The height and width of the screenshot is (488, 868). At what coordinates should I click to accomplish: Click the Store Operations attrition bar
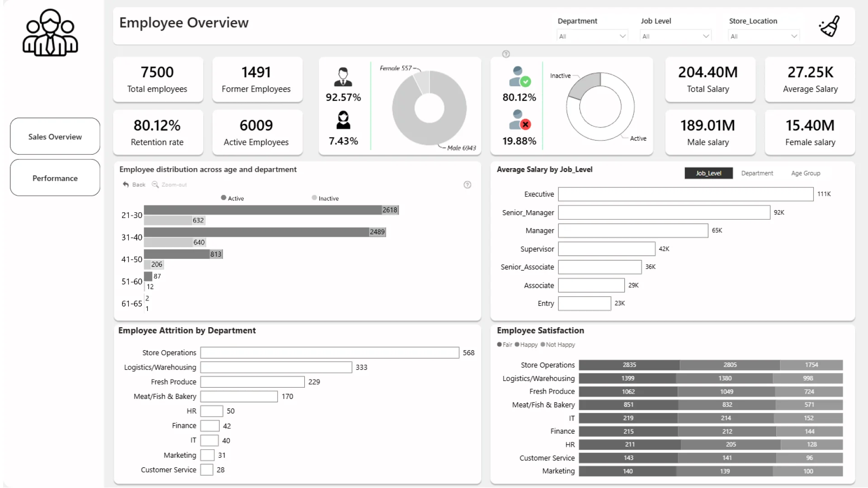pyautogui.click(x=330, y=353)
